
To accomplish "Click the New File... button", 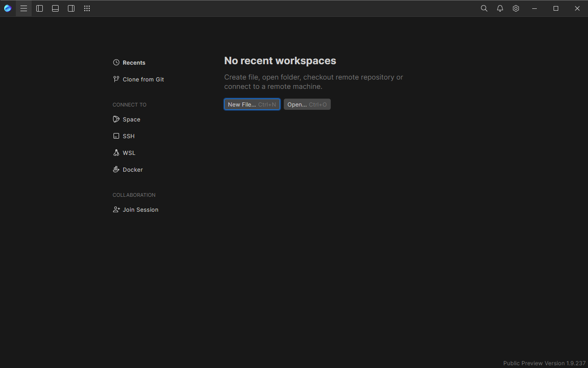I will coord(252,105).
